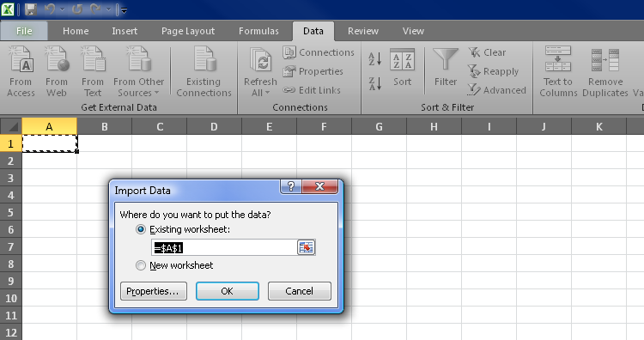Viewport: 644px width, 340px height.
Task: Open Customize Quick Access Toolbar dropdown
Action: [x=124, y=10]
